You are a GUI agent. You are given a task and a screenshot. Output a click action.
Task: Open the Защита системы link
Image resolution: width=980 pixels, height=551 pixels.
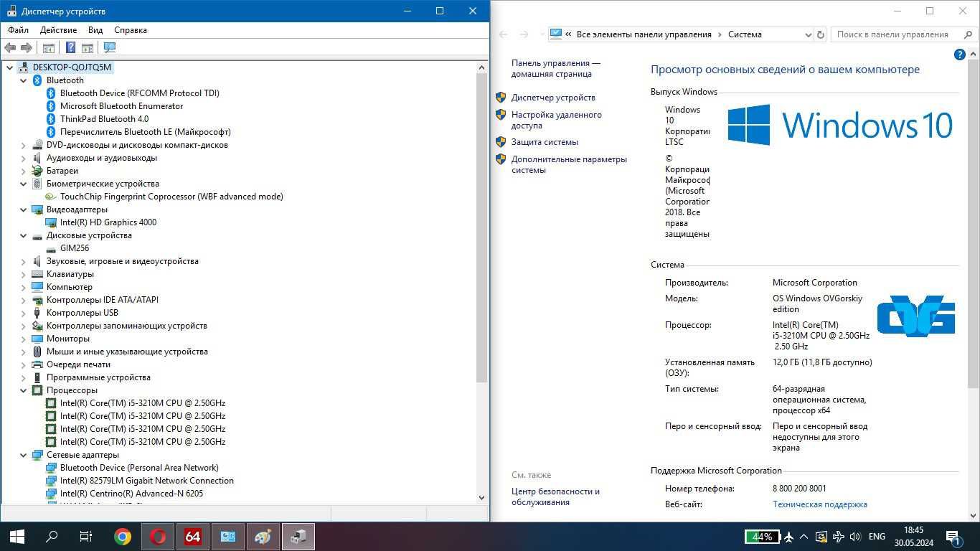pos(545,142)
